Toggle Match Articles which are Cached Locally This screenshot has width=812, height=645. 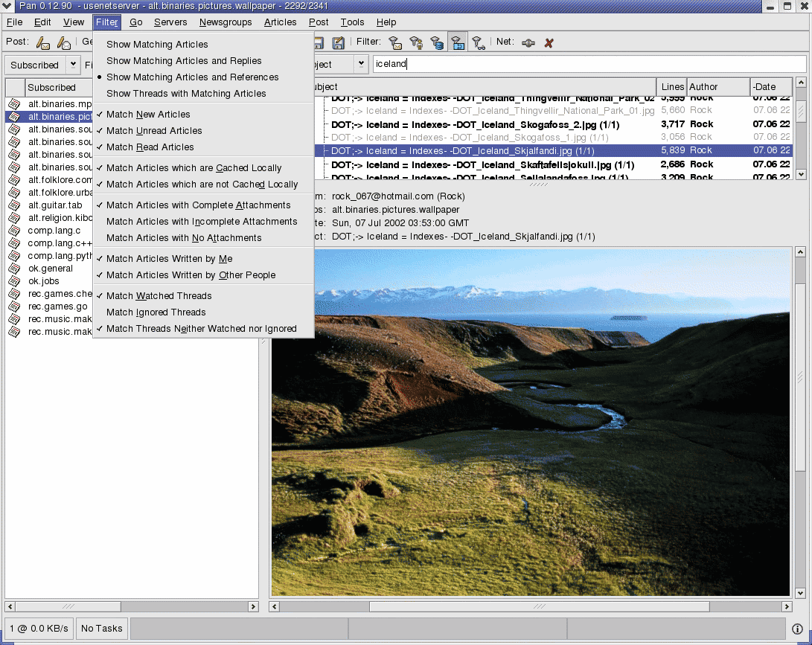tap(203, 168)
